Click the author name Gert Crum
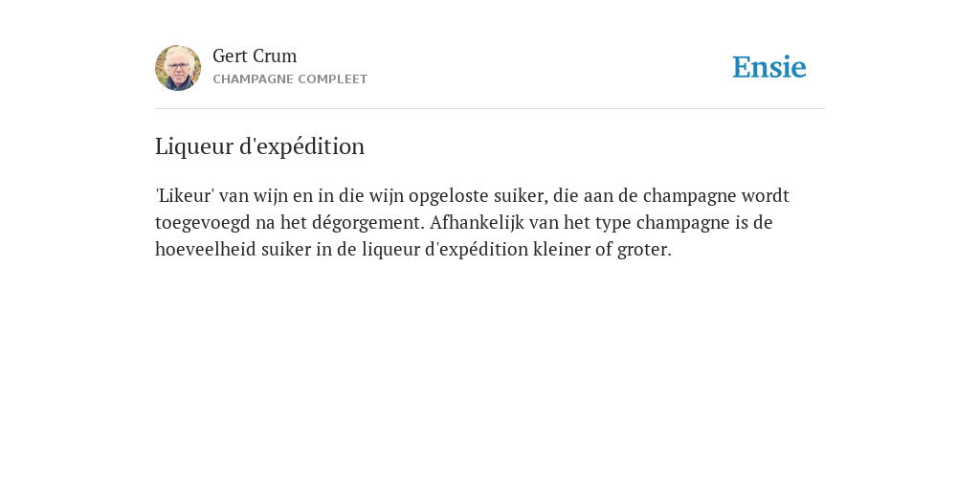This screenshot has height=490, width=980. pyautogui.click(x=255, y=56)
